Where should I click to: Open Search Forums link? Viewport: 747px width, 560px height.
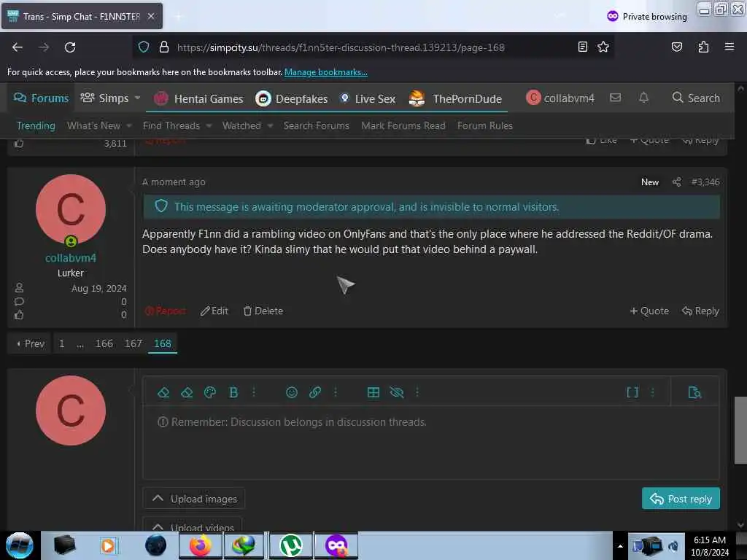click(317, 125)
